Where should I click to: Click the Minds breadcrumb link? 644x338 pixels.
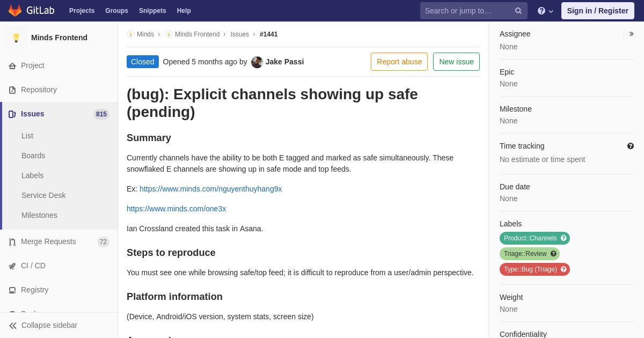pyautogui.click(x=145, y=34)
